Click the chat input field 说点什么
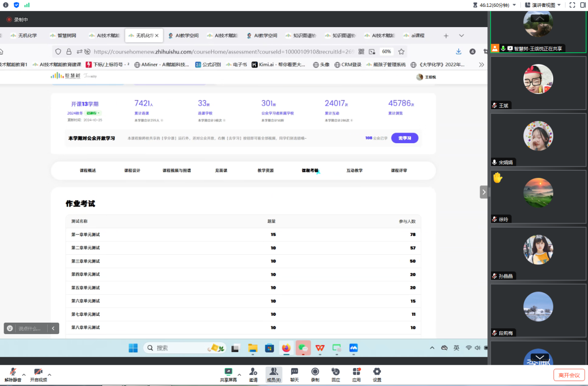The width and height of the screenshot is (588, 386). tap(30, 329)
